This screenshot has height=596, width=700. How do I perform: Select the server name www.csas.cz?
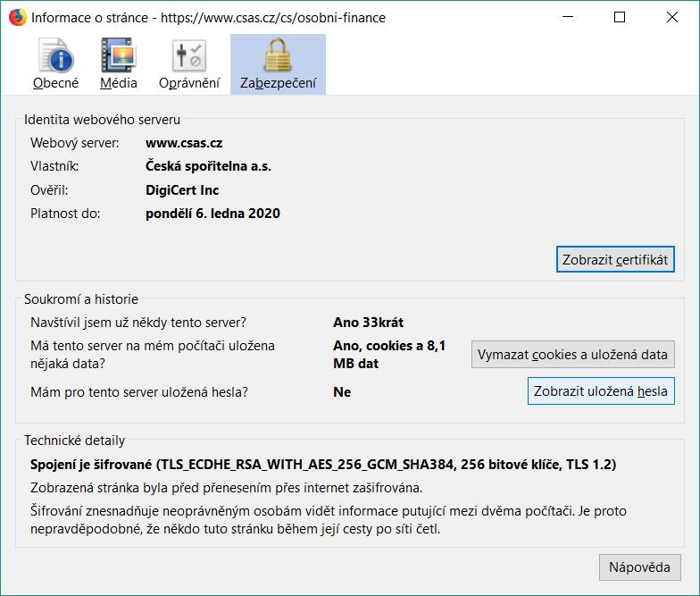tap(184, 143)
